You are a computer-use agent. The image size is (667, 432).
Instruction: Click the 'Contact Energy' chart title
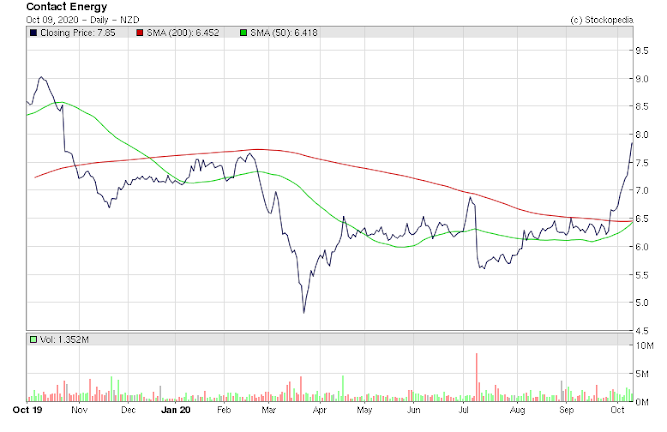pyautogui.click(x=66, y=6)
